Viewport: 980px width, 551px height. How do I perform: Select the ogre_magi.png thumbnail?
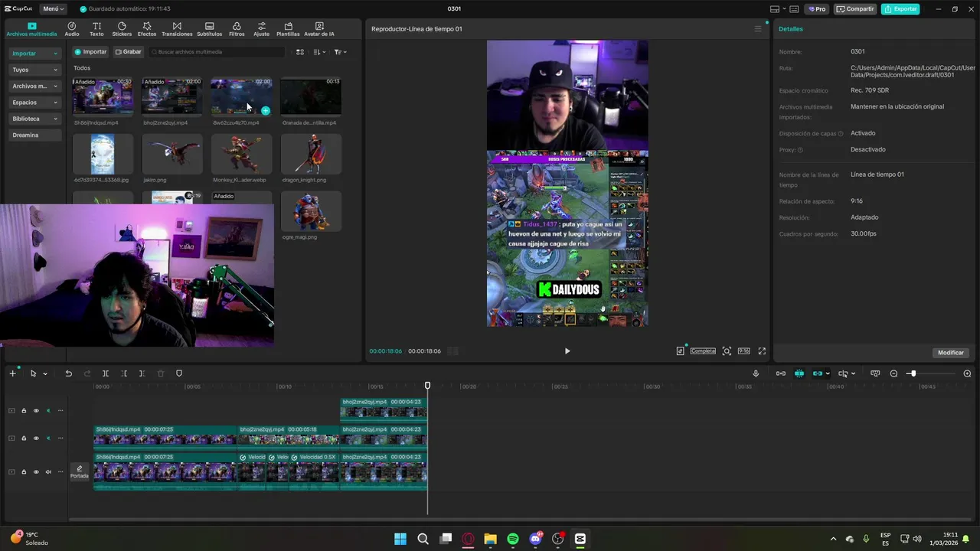pyautogui.click(x=311, y=211)
